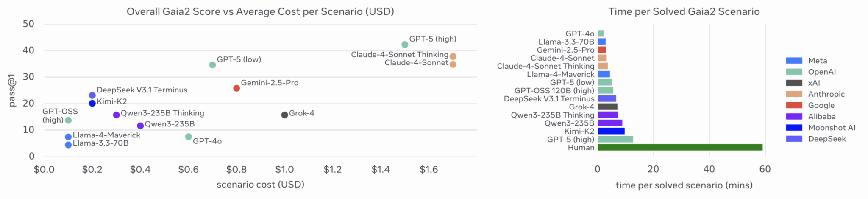Click the Grok-4 dark scatter dot
The image size is (868, 199).
point(285,115)
